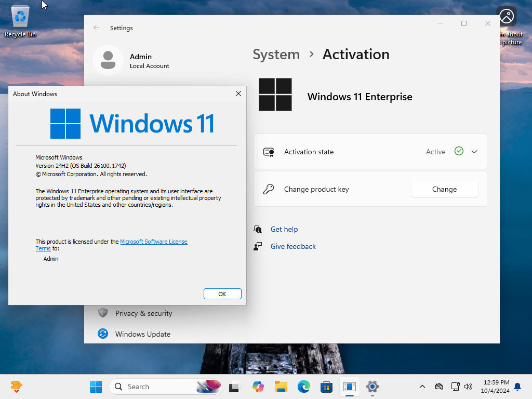This screenshot has width=532, height=399.
Task: Click the green Active checkmark icon
Action: click(459, 151)
